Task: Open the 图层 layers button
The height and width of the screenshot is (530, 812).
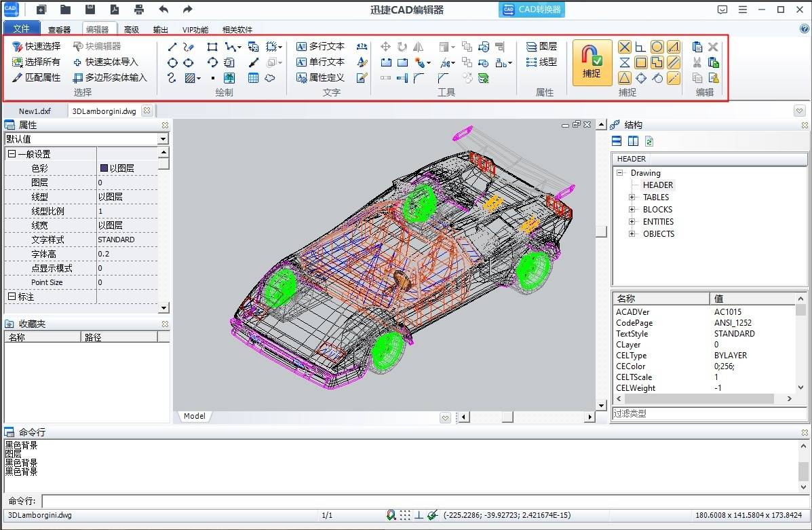Action: coord(542,47)
